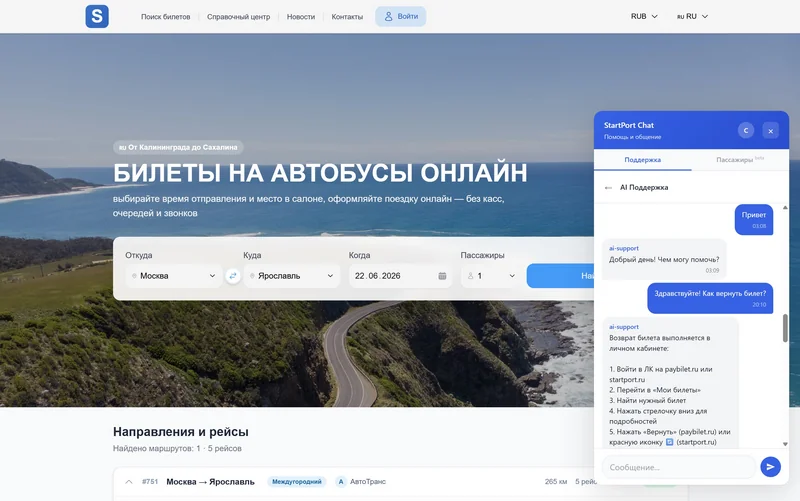
Task: Click the Междугородний badge
Action: tap(296, 482)
